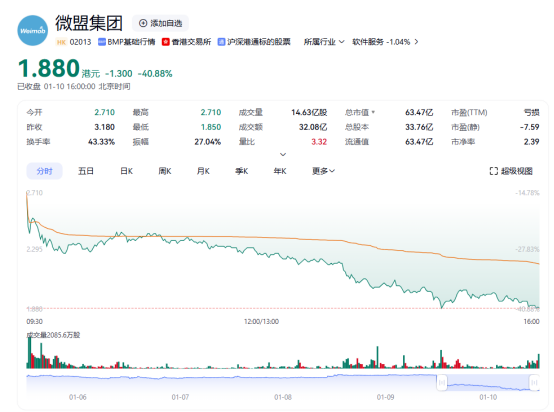This screenshot has width=554, height=412.
Task: Click the 沪深港通标的股票 badge icon
Action: [221, 42]
